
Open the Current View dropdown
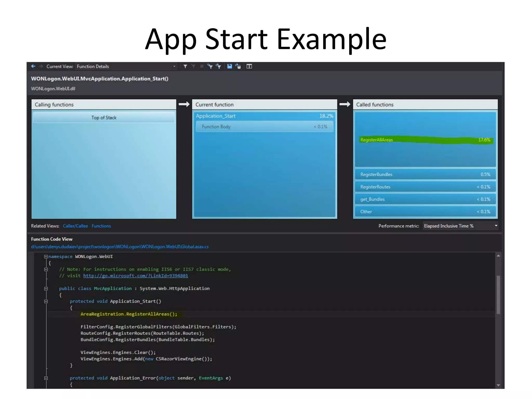click(x=126, y=66)
